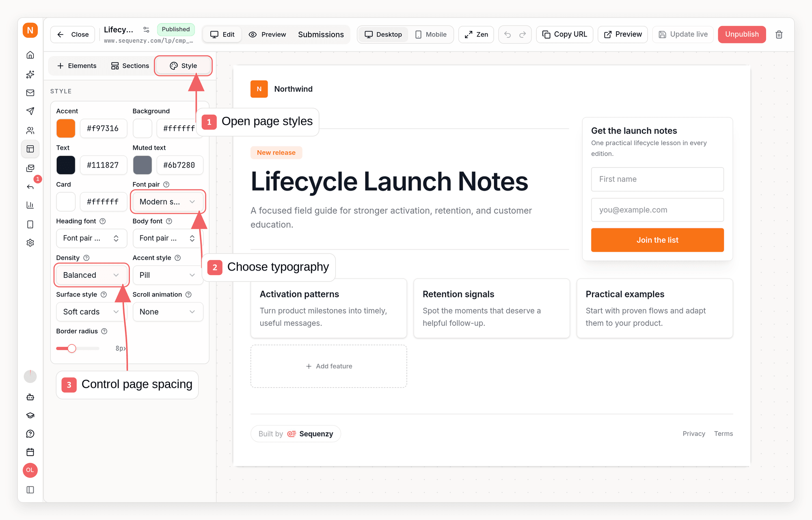Click the Border radius slider handle
Viewport: 812px width, 520px height.
72,348
